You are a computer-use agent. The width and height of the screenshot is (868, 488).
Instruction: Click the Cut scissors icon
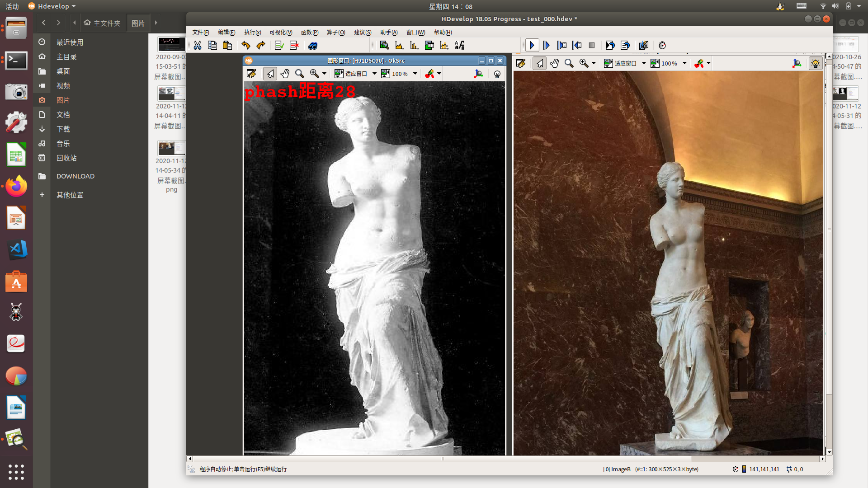(x=198, y=45)
